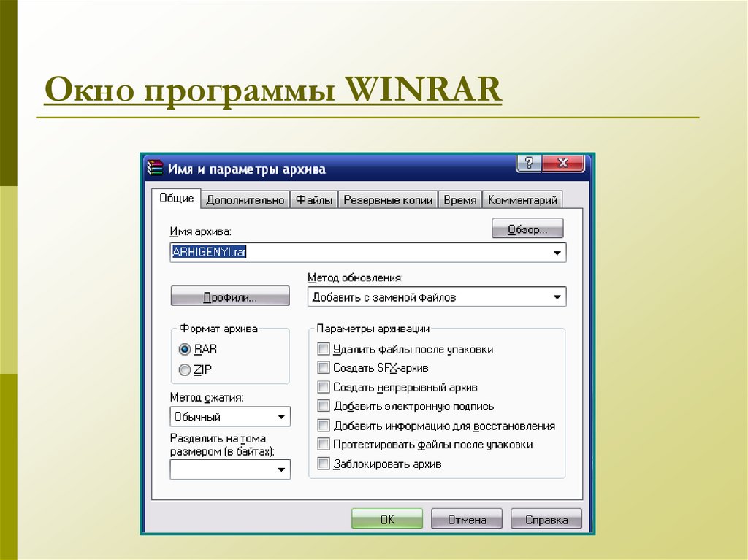
Task: Enable 'Добавить информацию для восстановления'
Action: coord(324,425)
